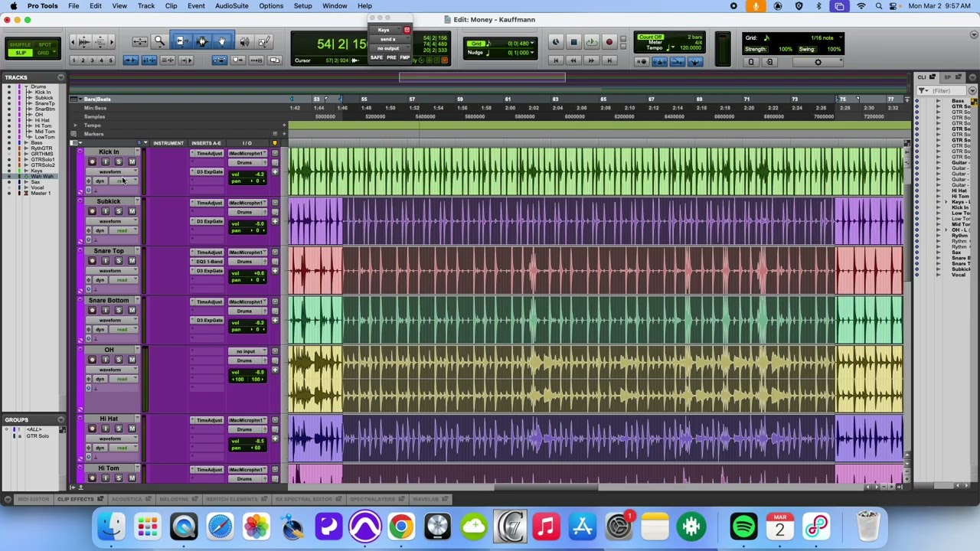Click the Go to End transport button
Viewport: 980px width, 551px height.
[x=609, y=60]
